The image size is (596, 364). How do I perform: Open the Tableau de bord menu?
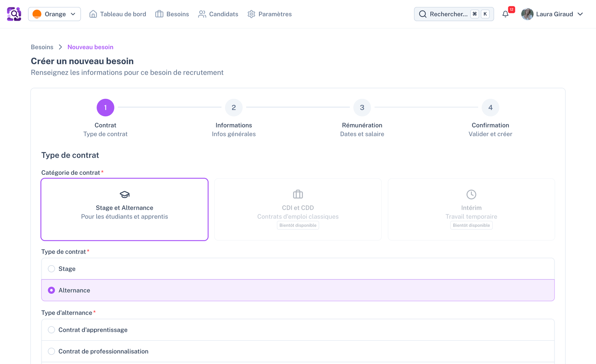click(118, 14)
